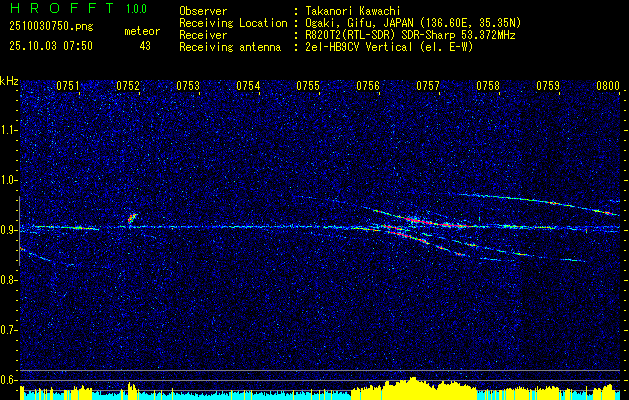Image resolution: width=629 pixels, height=400 pixels.
Task: Click the 0755 time axis marker
Action: (x=308, y=86)
